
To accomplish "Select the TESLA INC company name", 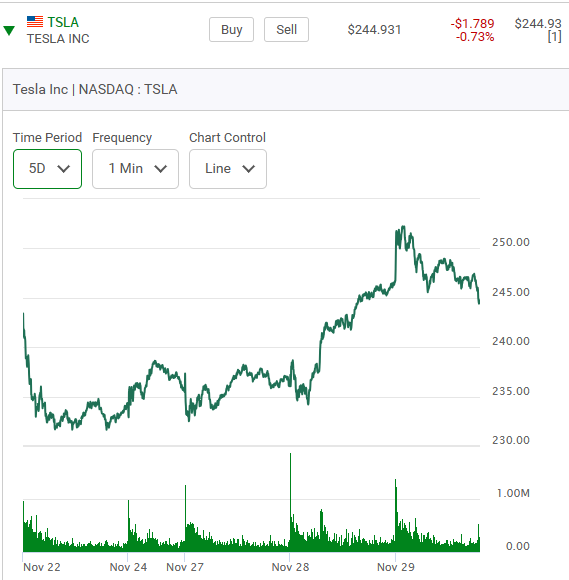I will click(58, 39).
